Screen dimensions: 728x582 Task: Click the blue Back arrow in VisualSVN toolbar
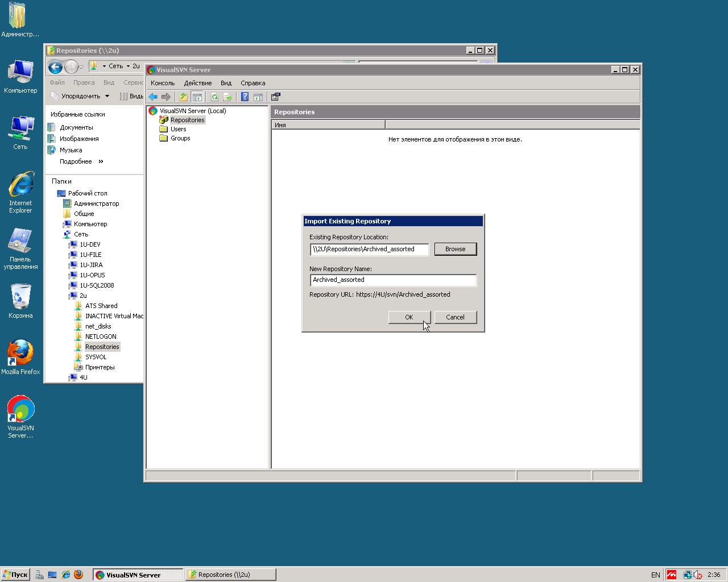pos(153,97)
